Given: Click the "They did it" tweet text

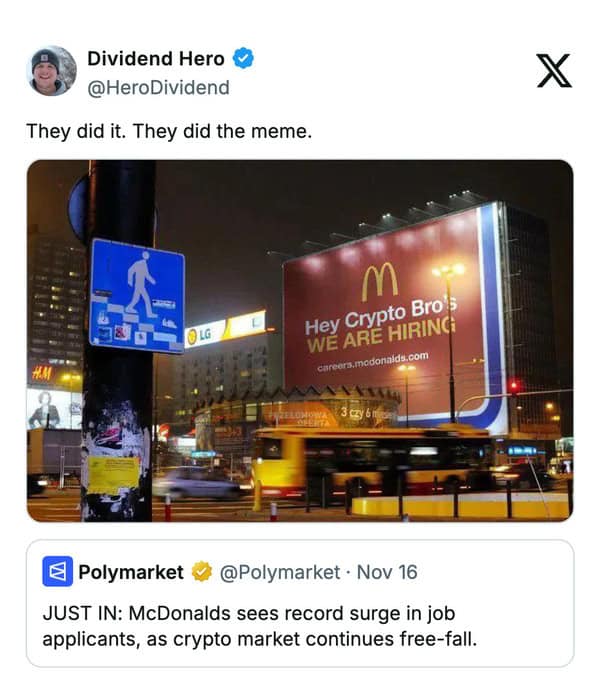Looking at the screenshot, I should point(169,132).
